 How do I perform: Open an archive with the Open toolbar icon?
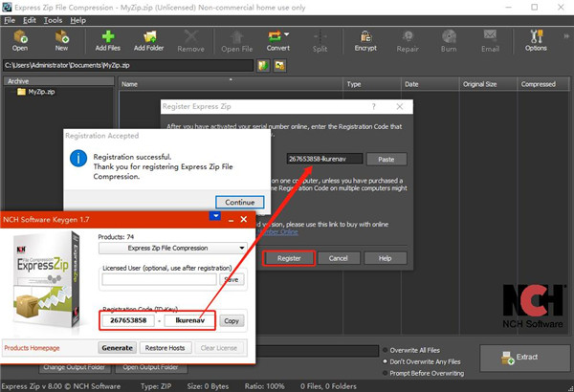pos(20,40)
